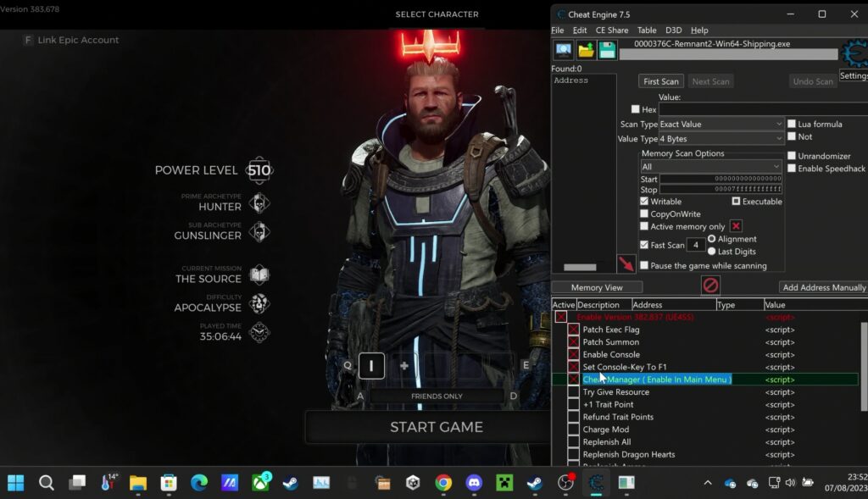Screen dimensions: 868x499
Task: Select character slot I
Action: (x=371, y=366)
